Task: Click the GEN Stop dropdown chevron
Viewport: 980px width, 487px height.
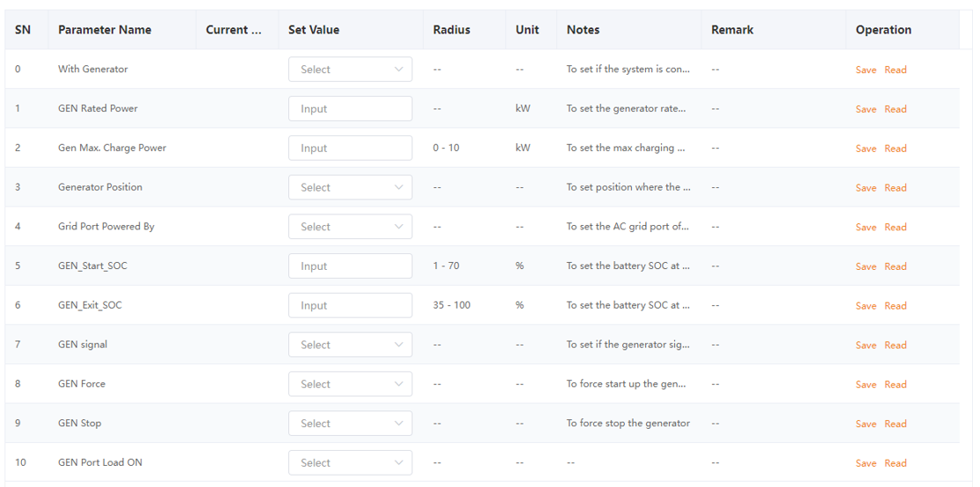Action: point(399,423)
